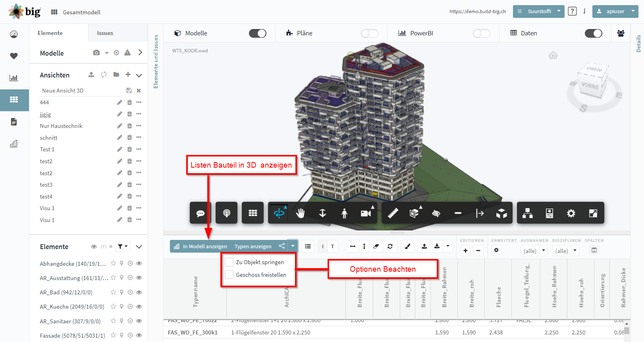Switch to the Issues tab
Image resolution: width=644 pixels, height=342 pixels.
click(x=105, y=33)
